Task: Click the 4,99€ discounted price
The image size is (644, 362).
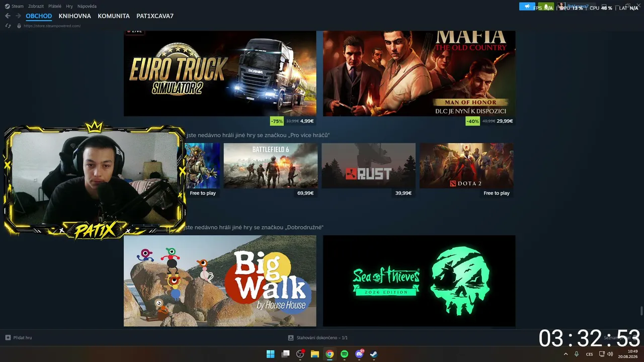Action: [x=307, y=121]
